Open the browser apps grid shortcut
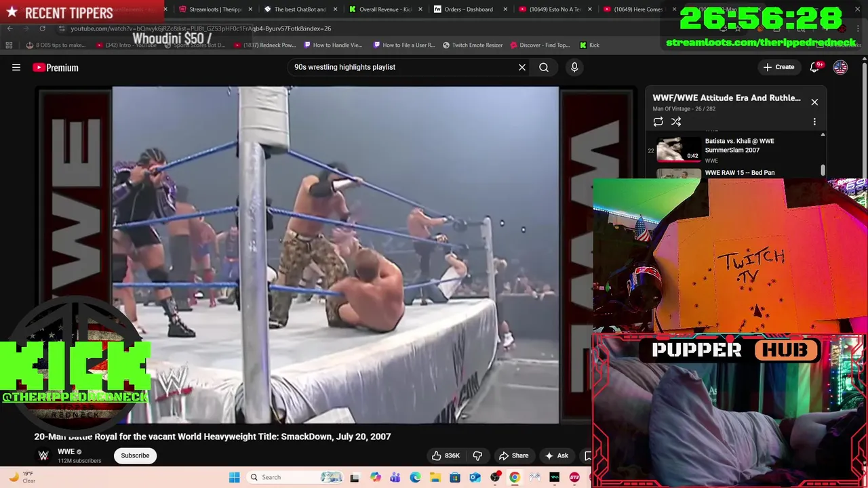Viewport: 868px width, 488px height. click(9, 45)
